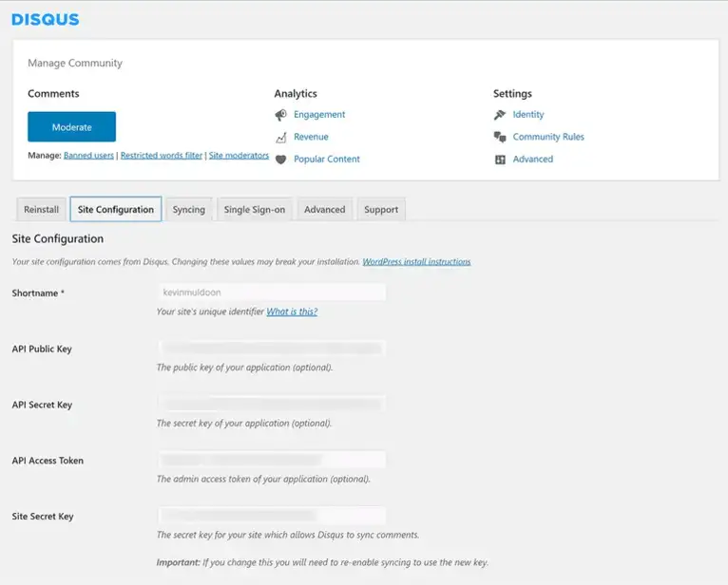Click the 'API Access Token' label

click(x=48, y=461)
